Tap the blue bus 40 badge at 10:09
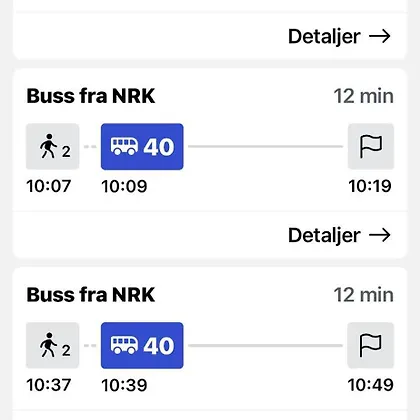Viewport: 420px width, 420px height. click(142, 146)
